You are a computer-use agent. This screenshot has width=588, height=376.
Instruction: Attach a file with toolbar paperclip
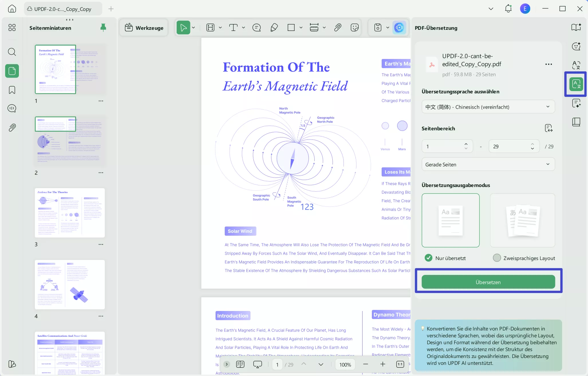click(x=338, y=27)
